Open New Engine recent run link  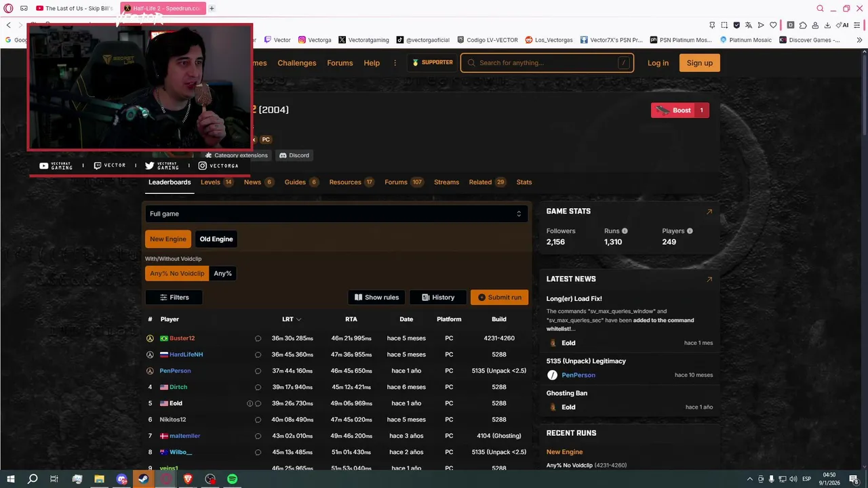[564, 452]
